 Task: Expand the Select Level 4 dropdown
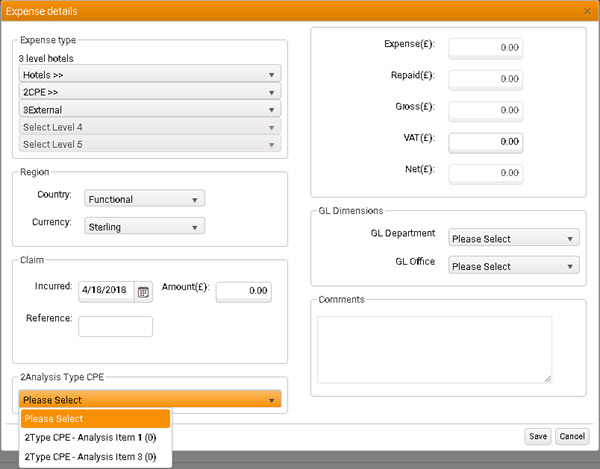(x=150, y=127)
